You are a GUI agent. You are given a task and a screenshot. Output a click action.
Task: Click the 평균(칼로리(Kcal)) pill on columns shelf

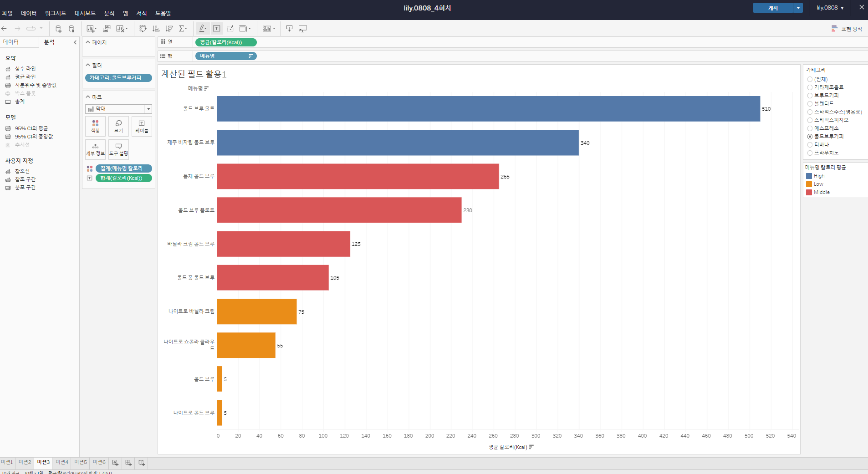click(x=226, y=42)
